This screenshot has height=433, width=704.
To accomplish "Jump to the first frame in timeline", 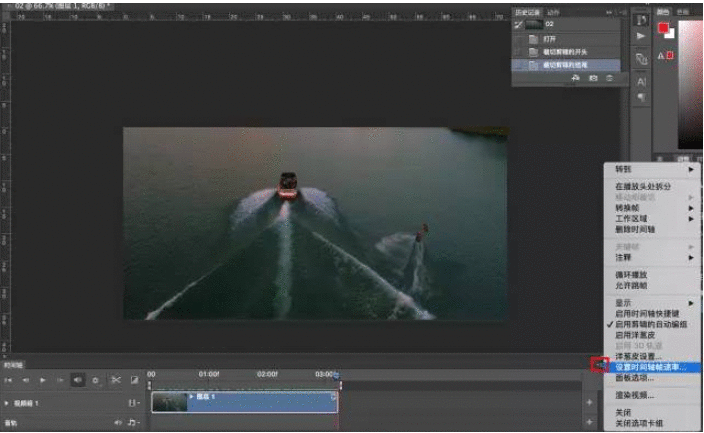I will point(9,380).
